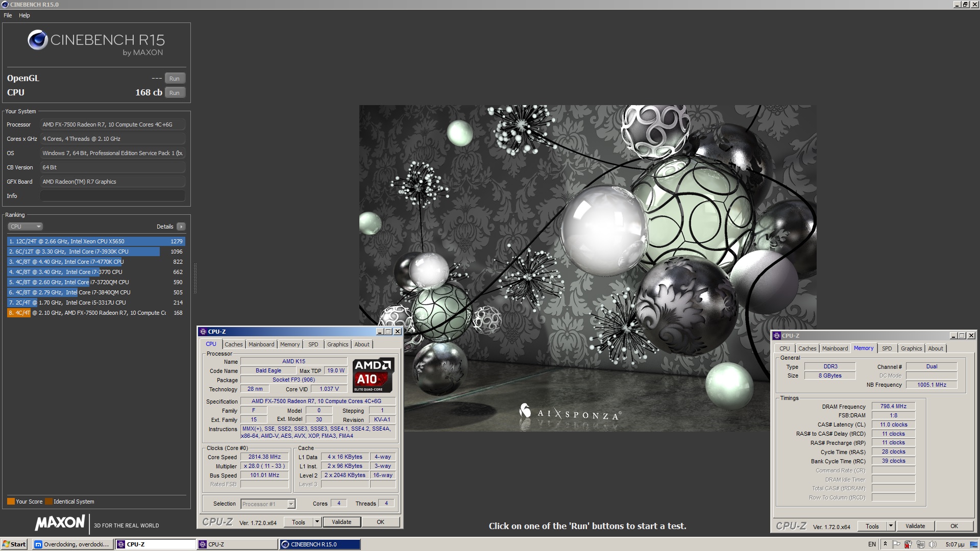Switch to Caches tab in left CPU-Z

234,344
